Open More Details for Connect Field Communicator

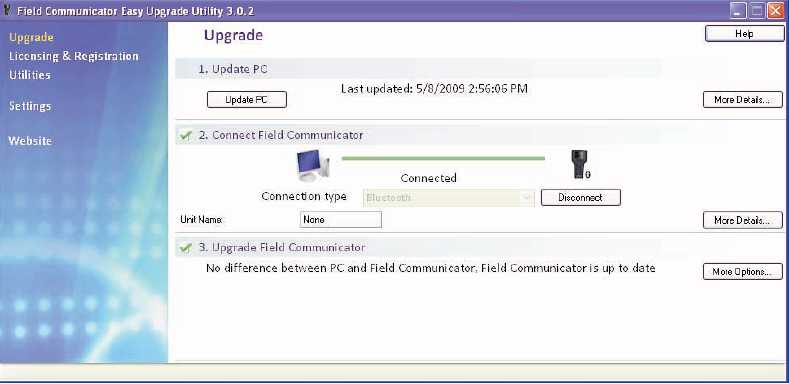[x=743, y=220]
